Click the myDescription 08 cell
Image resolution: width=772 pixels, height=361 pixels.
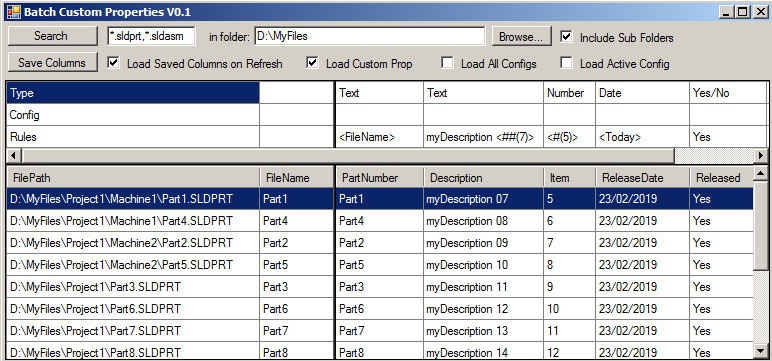483,221
